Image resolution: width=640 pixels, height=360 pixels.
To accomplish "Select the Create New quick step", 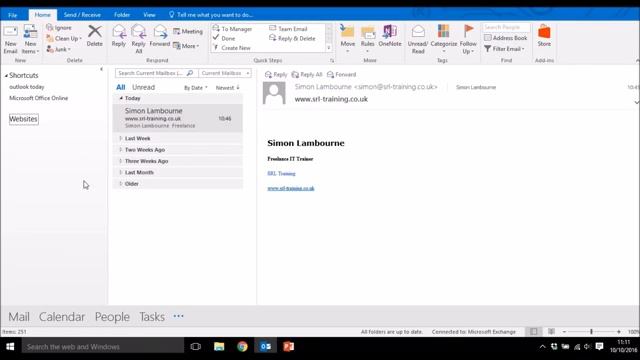I will tap(232, 48).
